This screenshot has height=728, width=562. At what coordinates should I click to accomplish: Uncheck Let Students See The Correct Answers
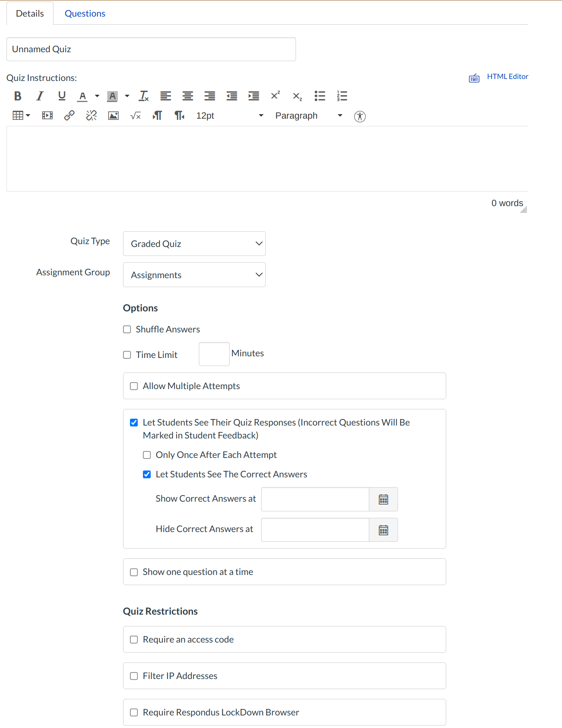147,475
